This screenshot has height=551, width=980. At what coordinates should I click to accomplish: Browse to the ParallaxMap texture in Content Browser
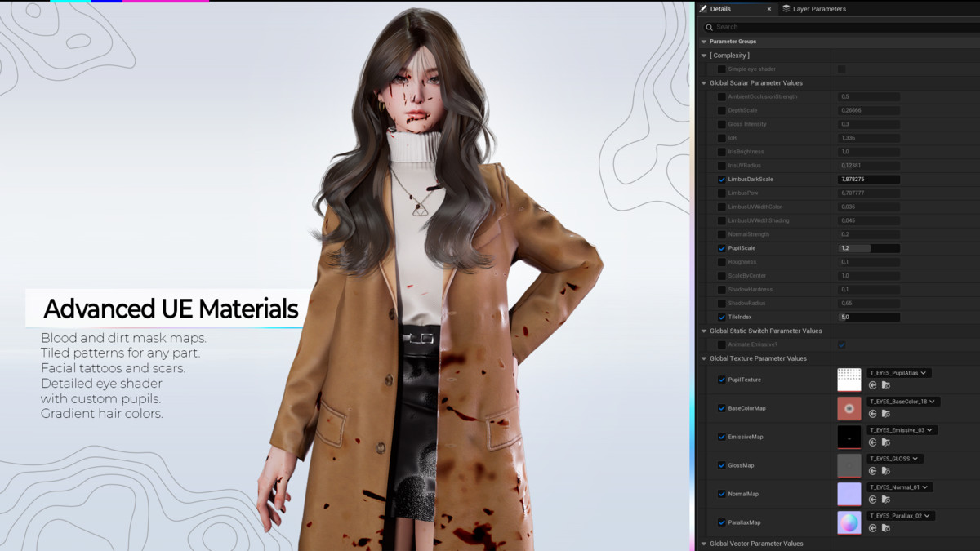[x=886, y=528]
